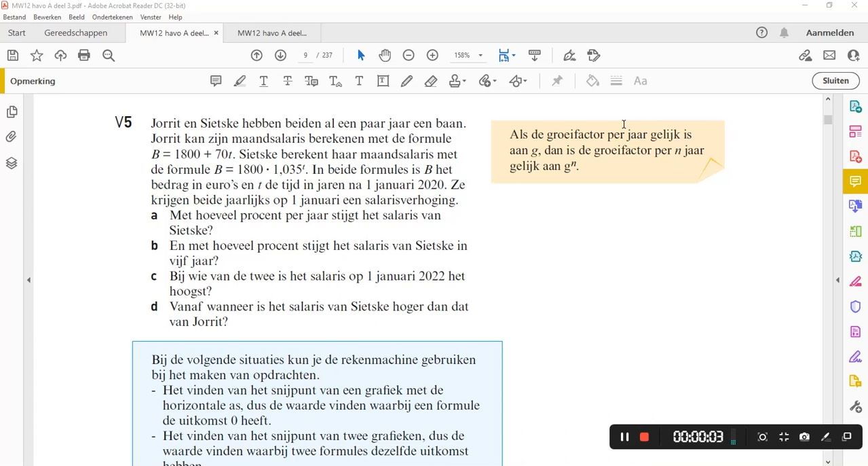Click the page number input field
Screen dimensions: 868x466
[x=306, y=56]
